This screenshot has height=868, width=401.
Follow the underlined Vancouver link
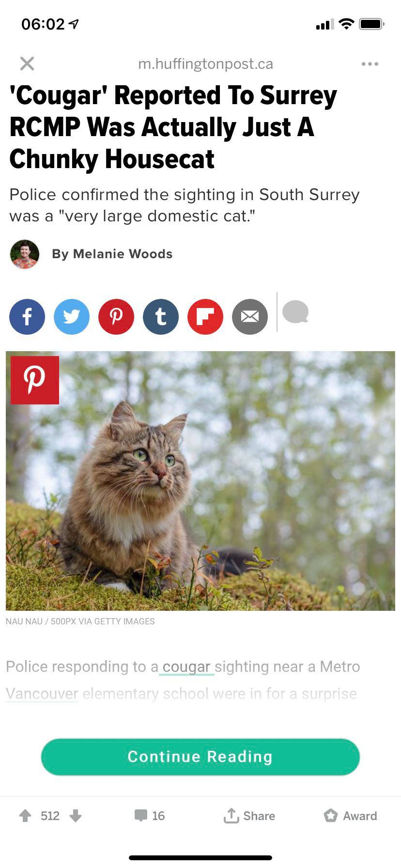coord(42,694)
